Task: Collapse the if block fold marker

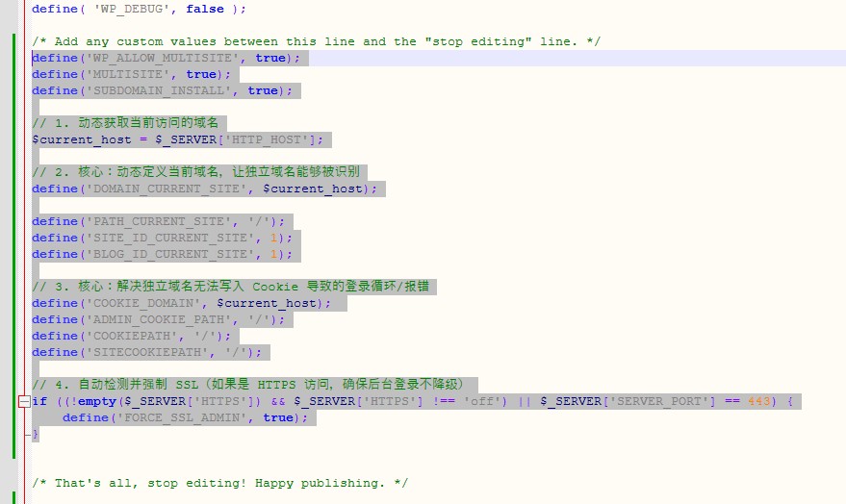Action: pos(24,402)
